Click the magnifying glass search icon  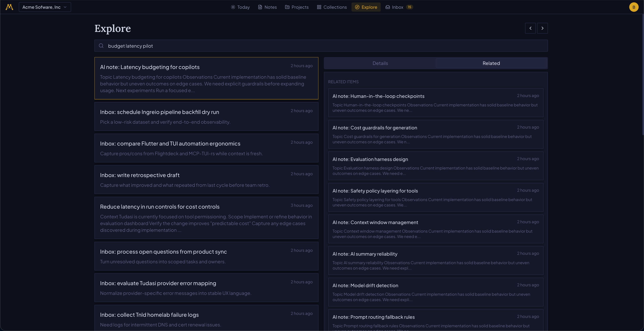point(101,46)
